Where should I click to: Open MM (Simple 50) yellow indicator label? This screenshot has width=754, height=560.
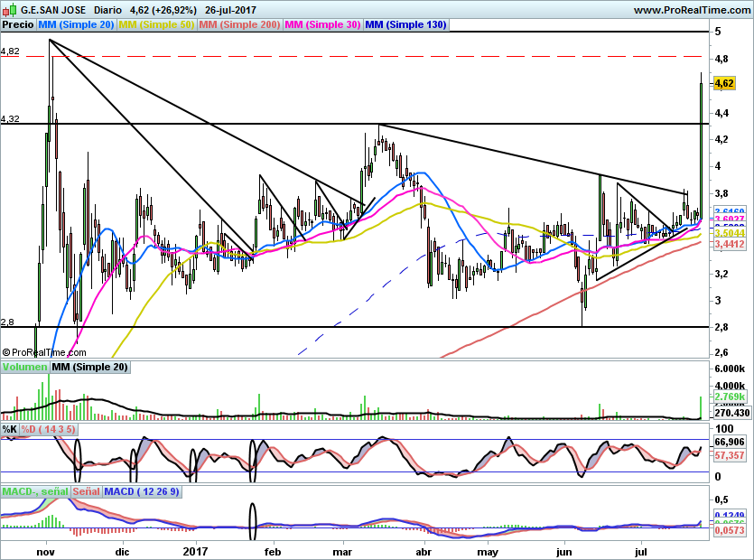156,24
